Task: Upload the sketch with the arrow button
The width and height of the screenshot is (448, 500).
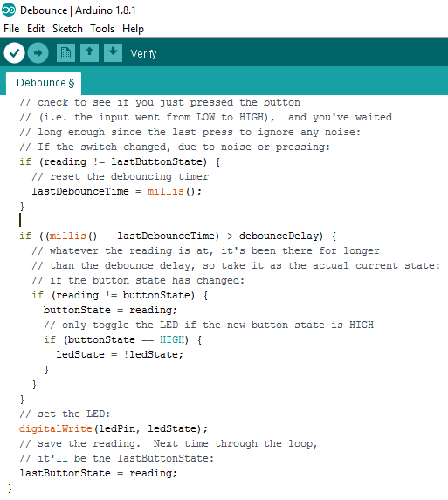Action: point(38,53)
